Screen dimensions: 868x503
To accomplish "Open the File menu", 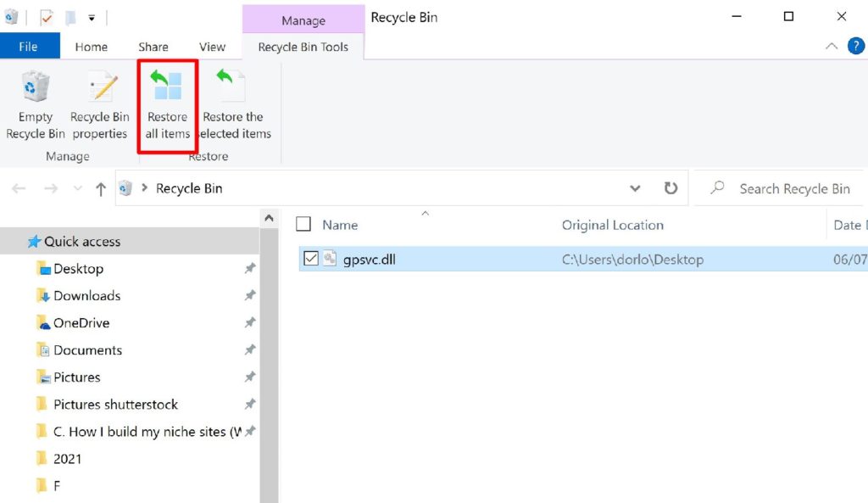I will point(29,47).
